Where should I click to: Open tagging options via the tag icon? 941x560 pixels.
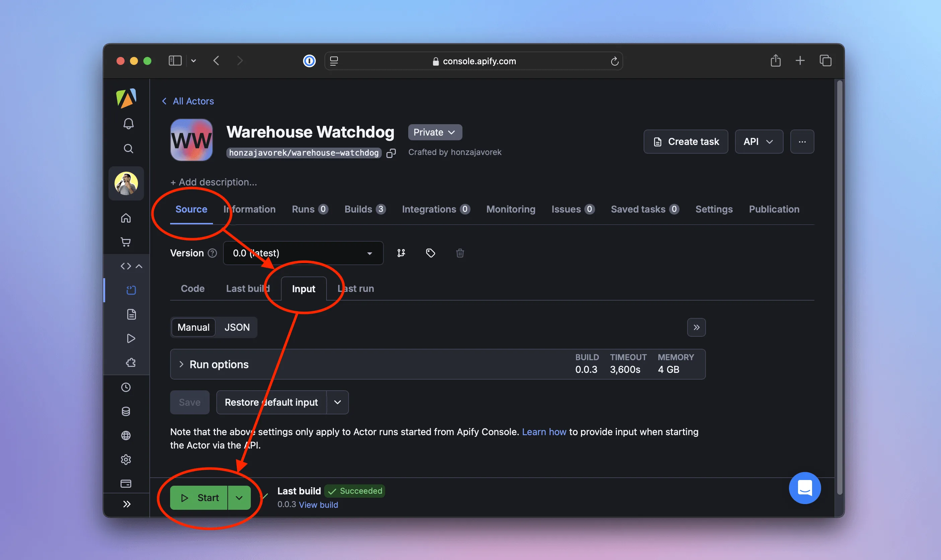point(430,253)
